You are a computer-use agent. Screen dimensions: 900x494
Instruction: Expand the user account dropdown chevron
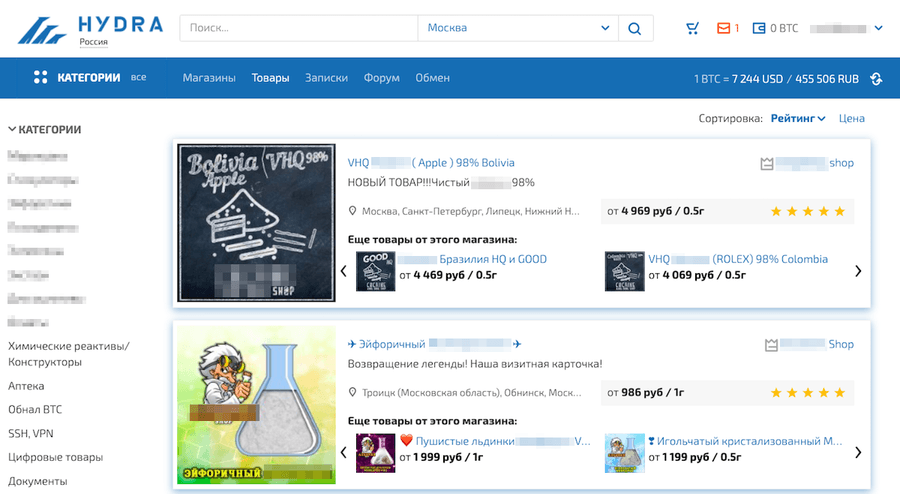pos(878,28)
